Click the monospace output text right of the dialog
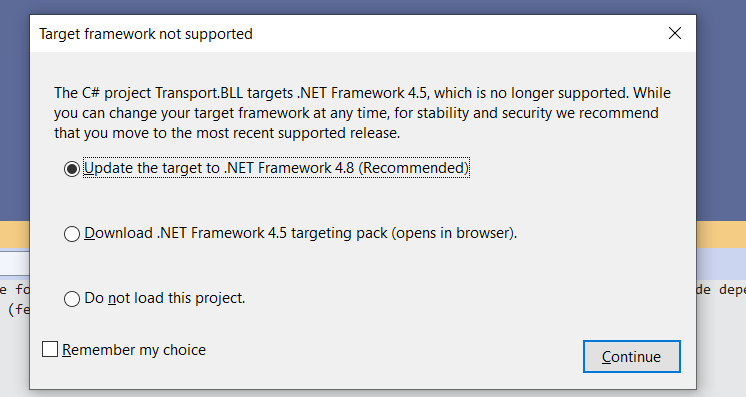Image resolution: width=746 pixels, height=397 pixels. tap(721, 289)
